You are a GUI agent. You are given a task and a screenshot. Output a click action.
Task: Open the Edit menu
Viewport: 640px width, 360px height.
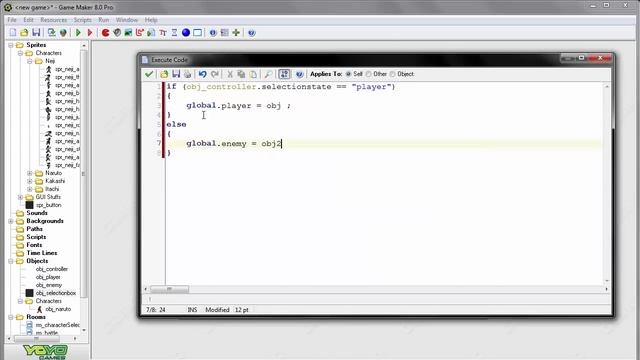(x=28, y=20)
